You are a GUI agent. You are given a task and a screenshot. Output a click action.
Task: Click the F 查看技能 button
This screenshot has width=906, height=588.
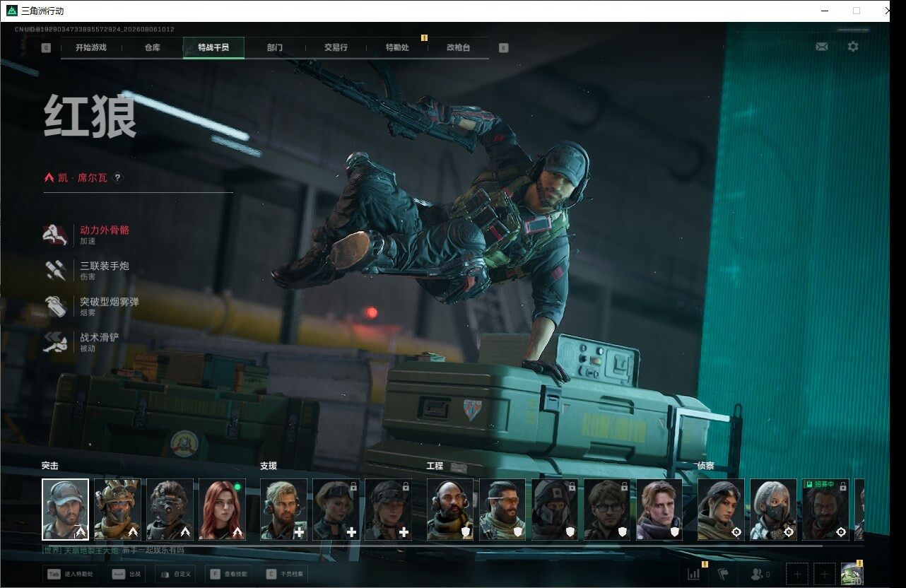coord(229,575)
